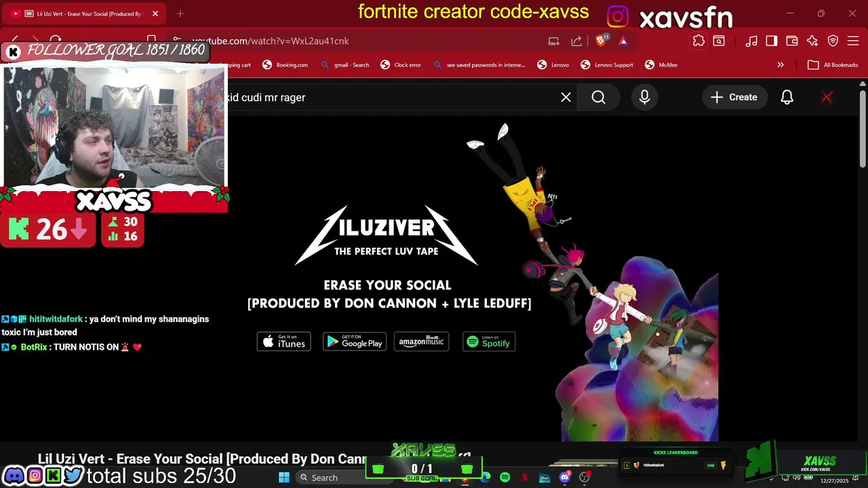Click the YouTube magnifier search button
This screenshot has width=868, height=488.
[598, 98]
